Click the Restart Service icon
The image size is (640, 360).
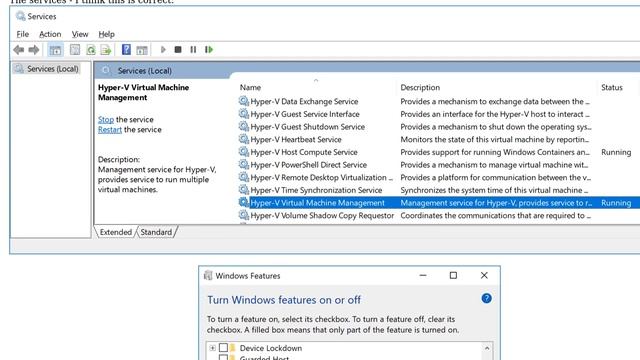click(x=209, y=50)
